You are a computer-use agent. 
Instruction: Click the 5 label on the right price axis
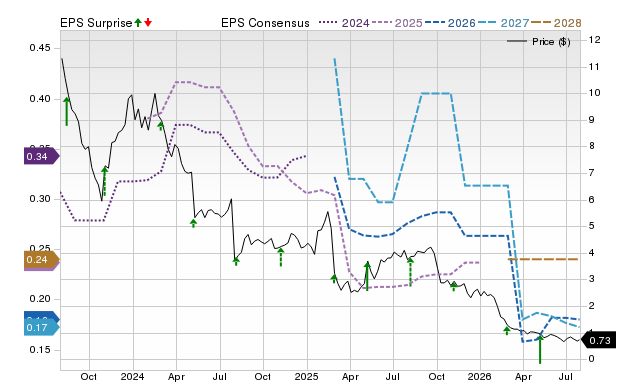pos(592,226)
